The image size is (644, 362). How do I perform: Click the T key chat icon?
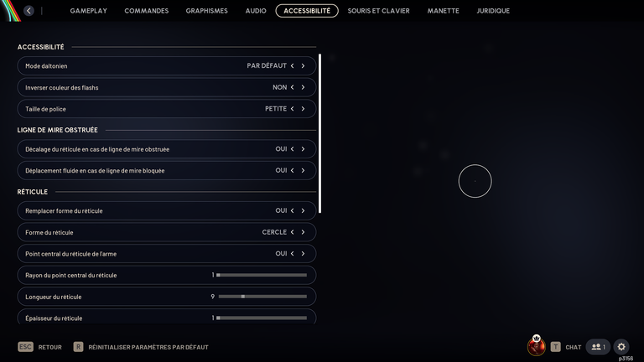[555, 347]
